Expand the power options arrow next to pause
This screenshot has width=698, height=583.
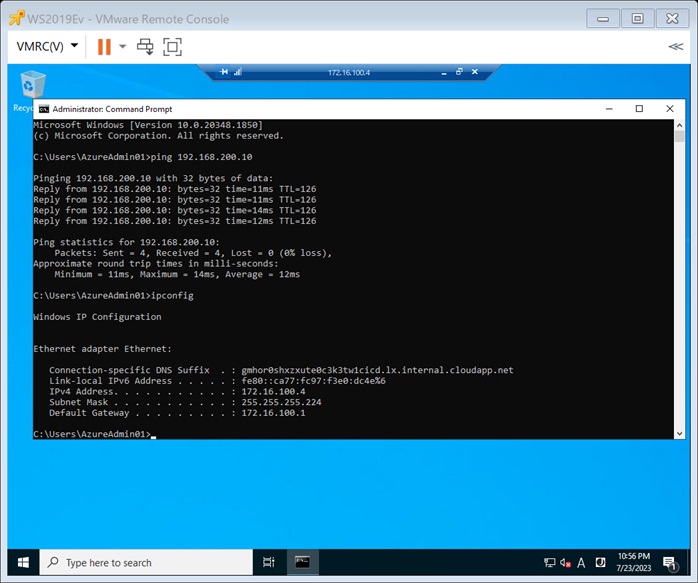pos(123,46)
